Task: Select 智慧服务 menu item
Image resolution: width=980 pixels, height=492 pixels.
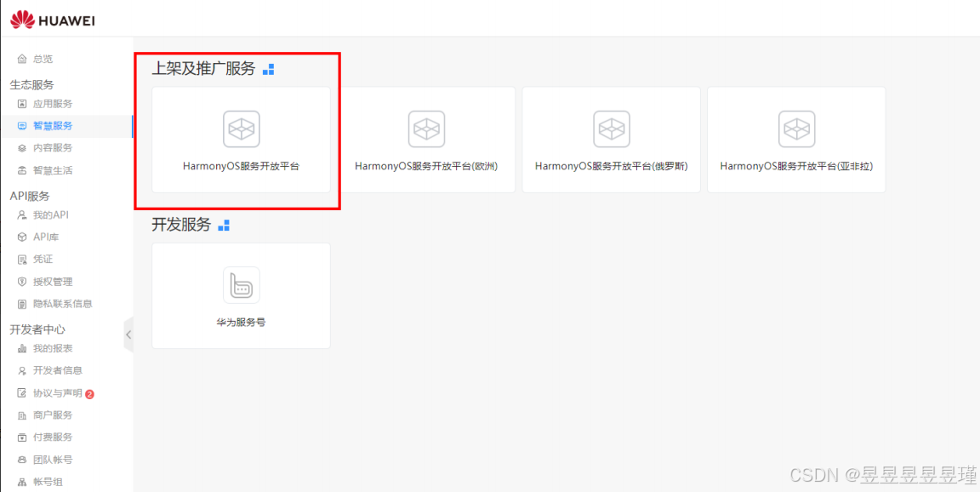Action: [x=66, y=126]
